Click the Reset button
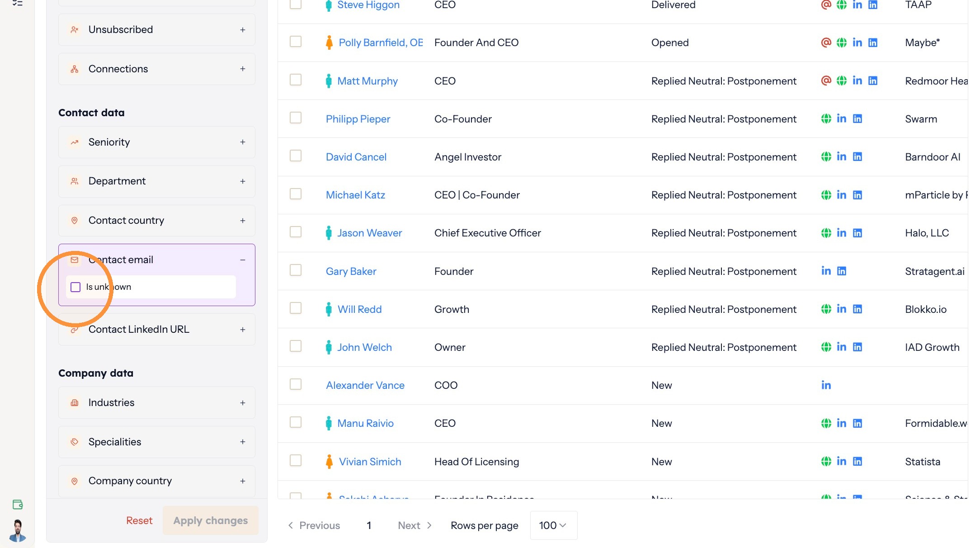This screenshot has height=548, width=980. point(139,520)
